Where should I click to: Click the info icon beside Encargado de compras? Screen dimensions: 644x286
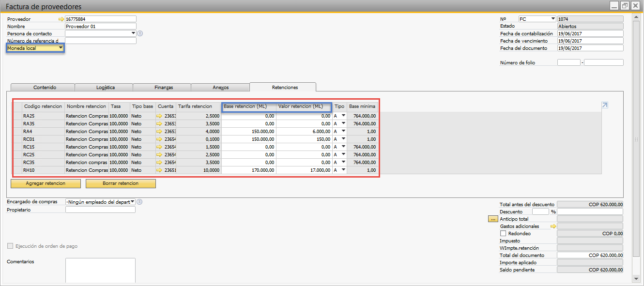[139, 202]
